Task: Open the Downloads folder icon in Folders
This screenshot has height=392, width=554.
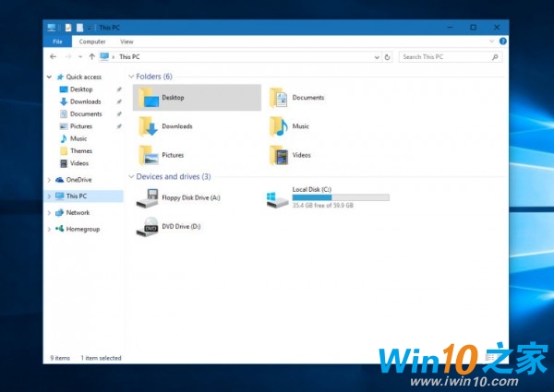Action: pyautogui.click(x=149, y=126)
